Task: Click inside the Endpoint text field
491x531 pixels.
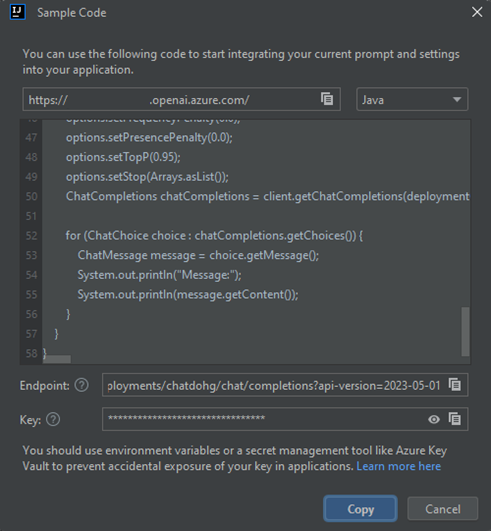Action: 274,385
